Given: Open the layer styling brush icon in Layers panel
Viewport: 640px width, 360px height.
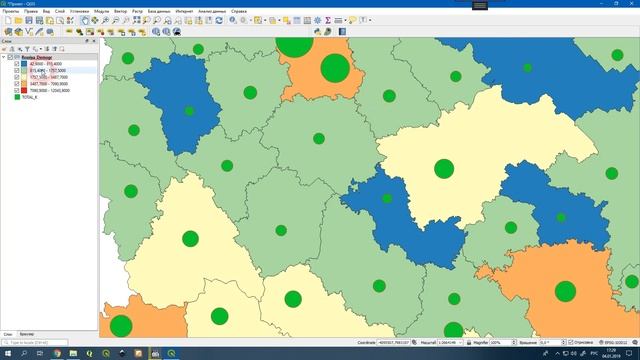Looking at the screenshot, I should pyautogui.click(x=5, y=49).
